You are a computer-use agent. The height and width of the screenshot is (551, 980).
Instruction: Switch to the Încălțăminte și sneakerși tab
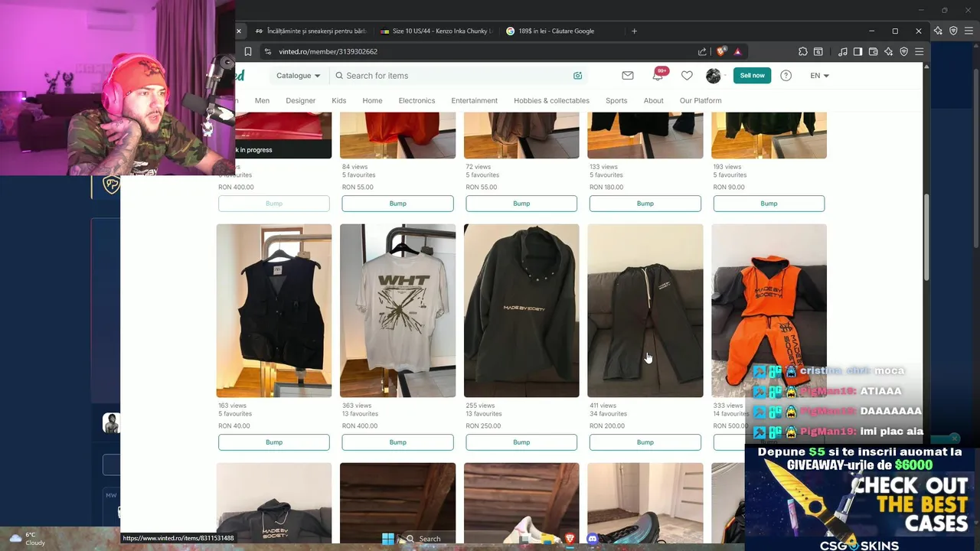pos(310,31)
